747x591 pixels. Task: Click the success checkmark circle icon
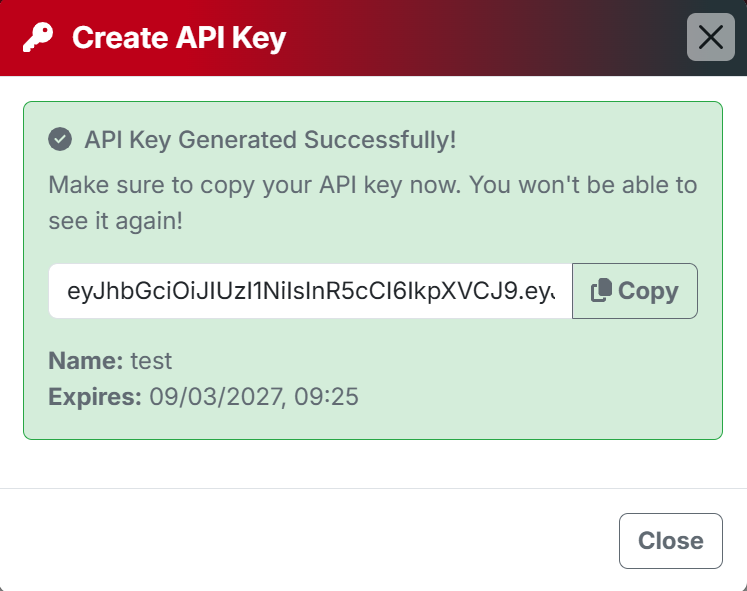[x=60, y=139]
